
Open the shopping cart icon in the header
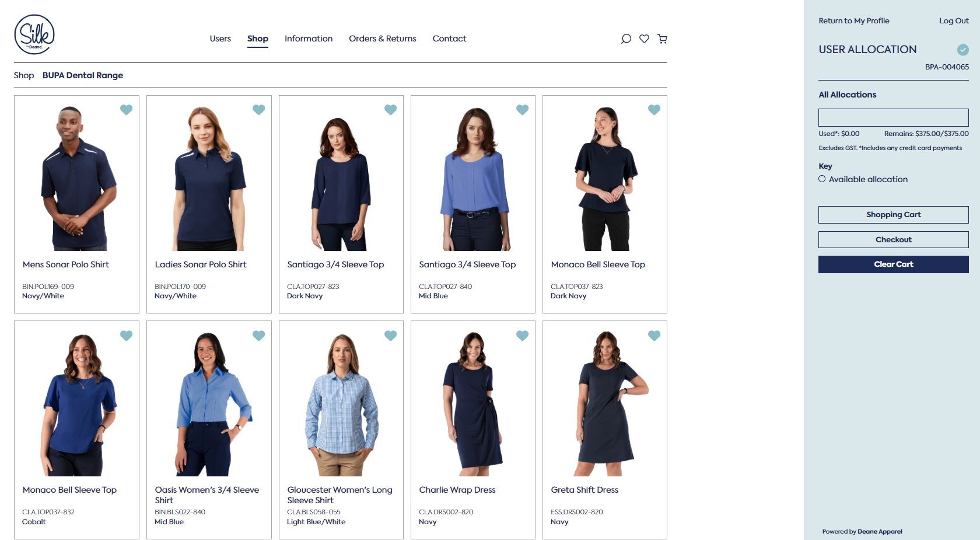[x=663, y=39]
